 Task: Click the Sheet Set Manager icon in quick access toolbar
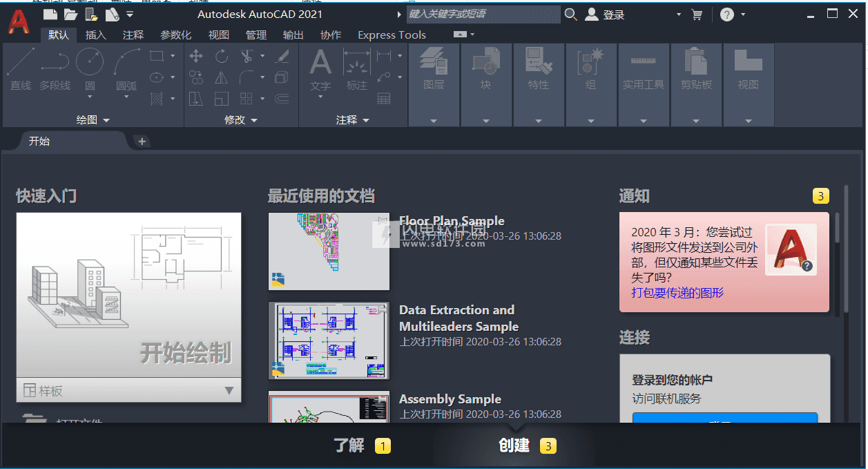click(112, 14)
